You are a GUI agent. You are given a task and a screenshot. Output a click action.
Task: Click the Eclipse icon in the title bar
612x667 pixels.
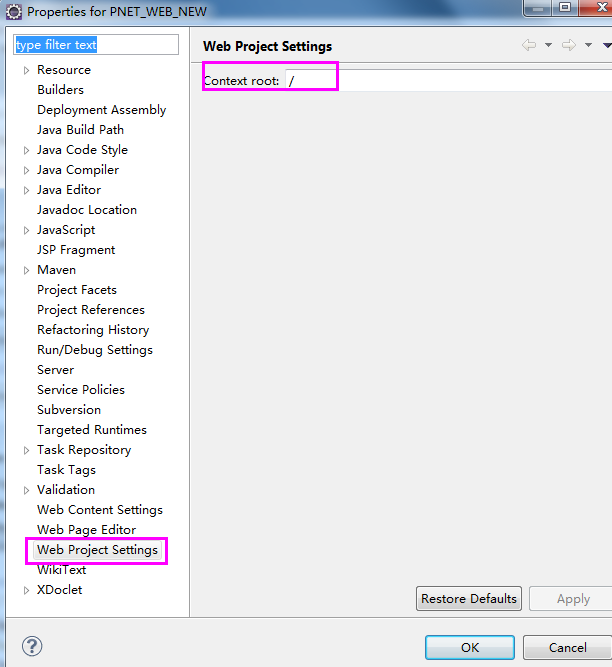click(14, 11)
